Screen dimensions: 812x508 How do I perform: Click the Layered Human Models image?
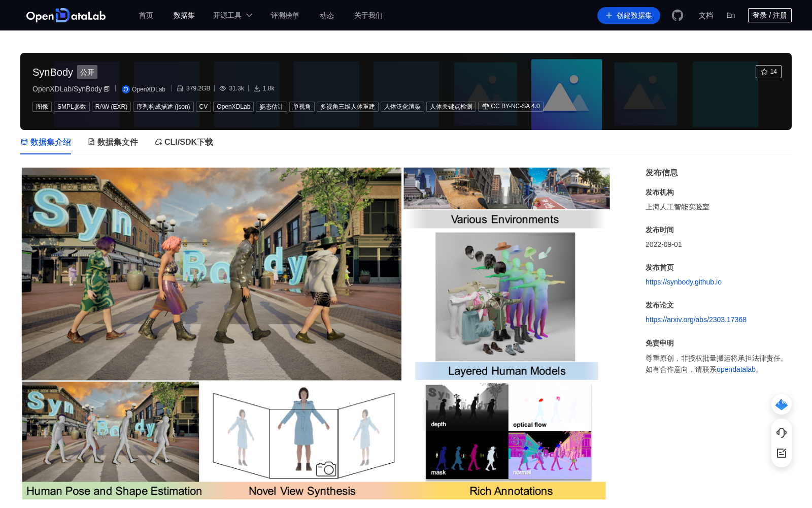click(x=505, y=297)
